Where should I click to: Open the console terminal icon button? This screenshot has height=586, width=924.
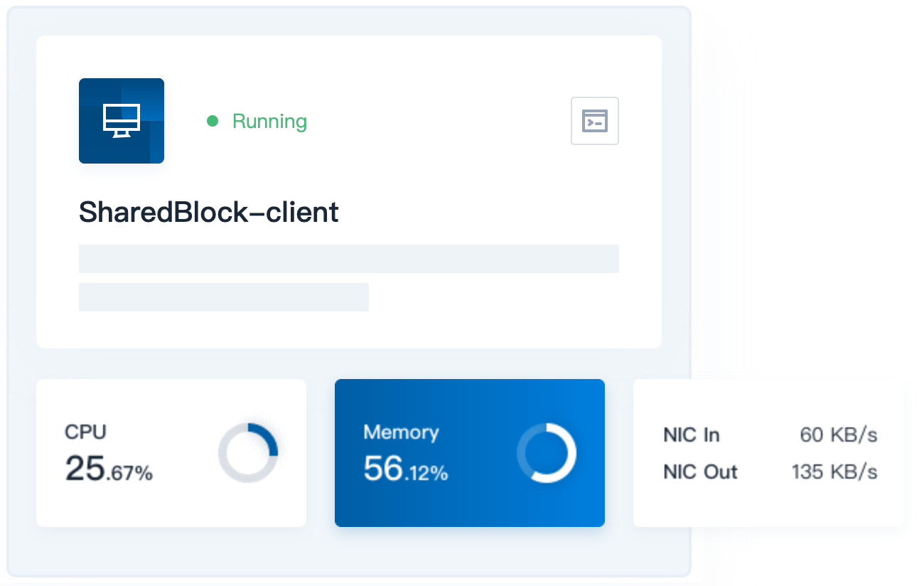[x=595, y=121]
